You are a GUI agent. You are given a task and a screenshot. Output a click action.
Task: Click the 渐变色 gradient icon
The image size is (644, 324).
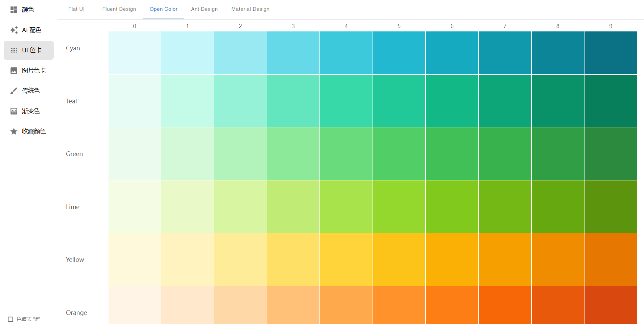coord(14,111)
